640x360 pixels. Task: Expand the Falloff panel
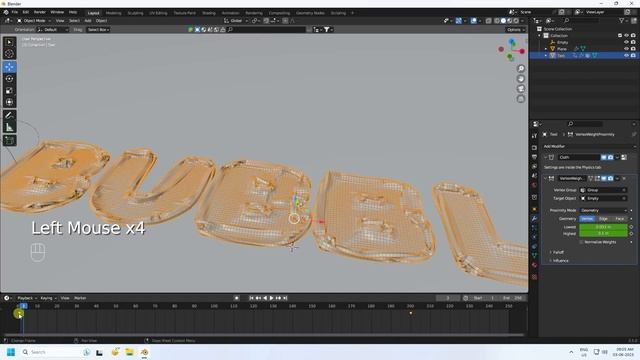[x=557, y=252]
